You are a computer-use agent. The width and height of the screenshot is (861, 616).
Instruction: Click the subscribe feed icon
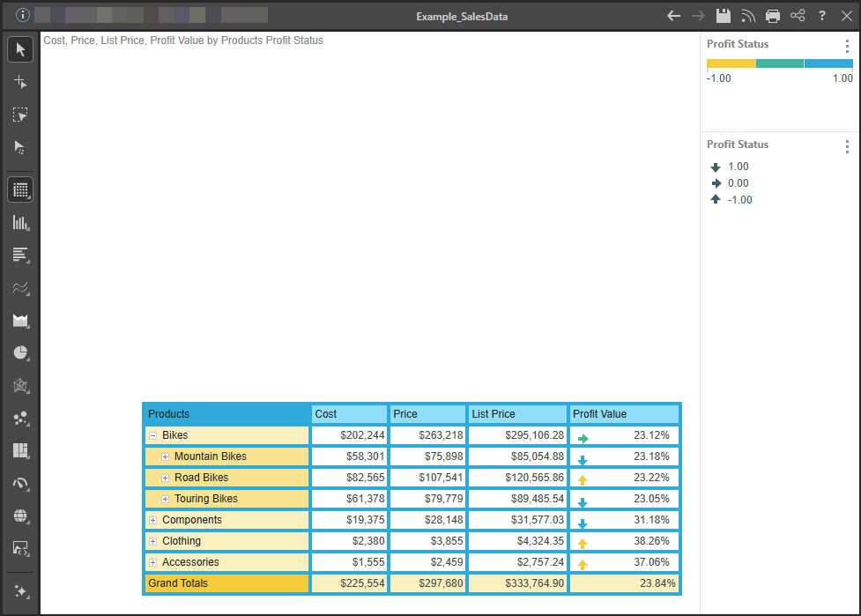click(748, 16)
